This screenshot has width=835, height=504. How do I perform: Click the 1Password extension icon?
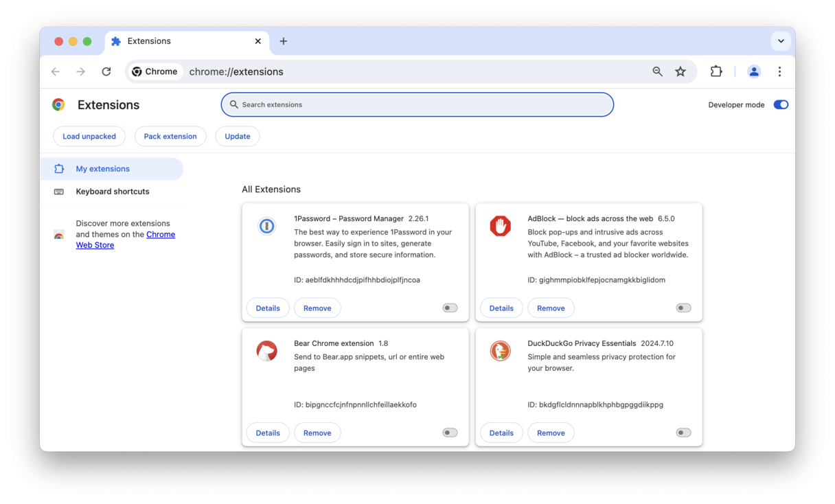click(x=266, y=226)
